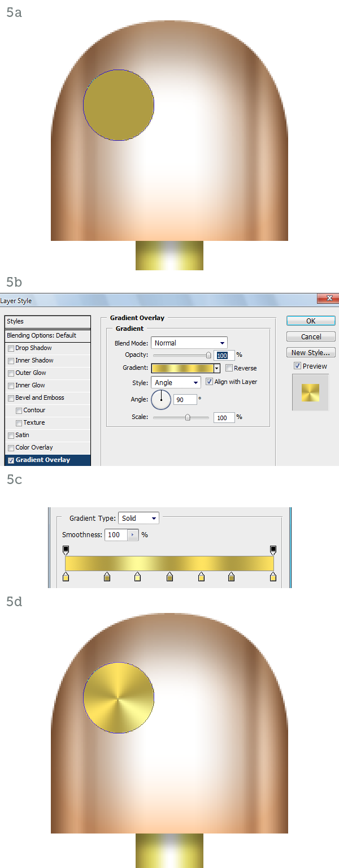Open Gradient Overlay settings entry
This screenshot has width=339, height=868.
(x=47, y=460)
